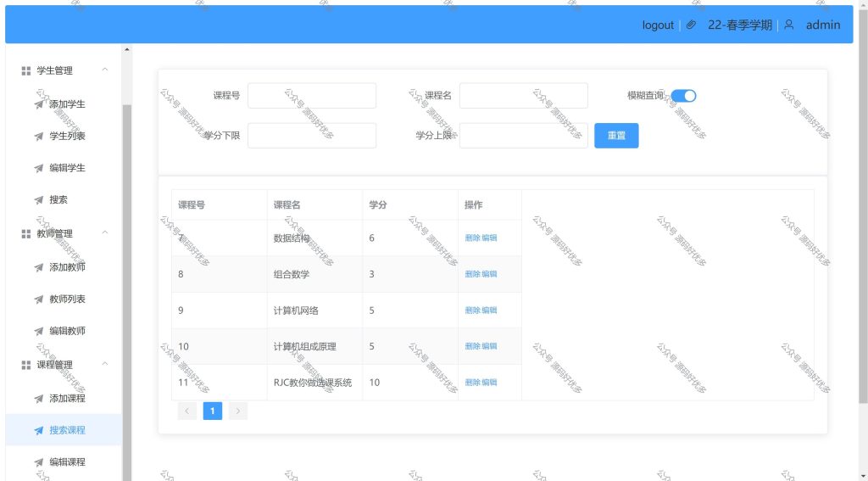868x481 pixels.
Task: Click 删除 for course 计算机网络
Action: tap(472, 310)
